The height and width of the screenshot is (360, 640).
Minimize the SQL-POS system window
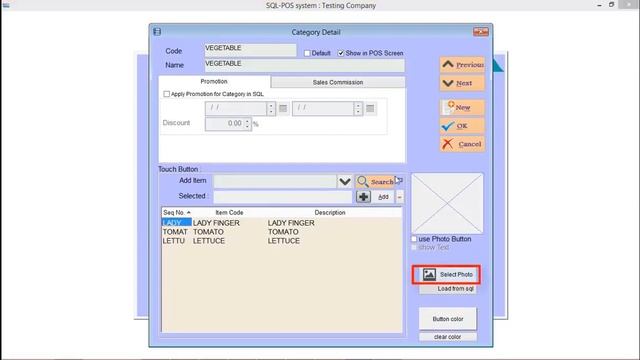click(599, 5)
